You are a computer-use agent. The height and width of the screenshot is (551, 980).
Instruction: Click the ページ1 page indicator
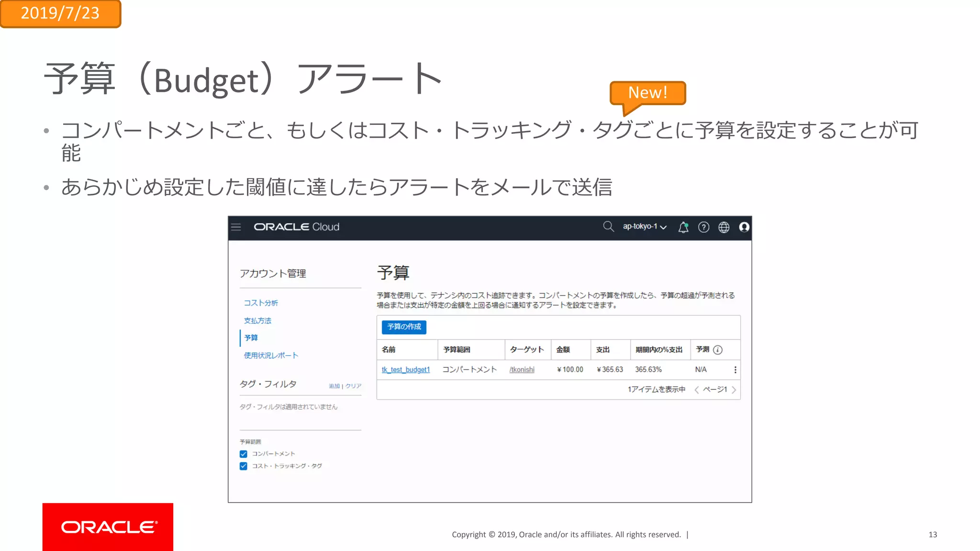pos(715,390)
